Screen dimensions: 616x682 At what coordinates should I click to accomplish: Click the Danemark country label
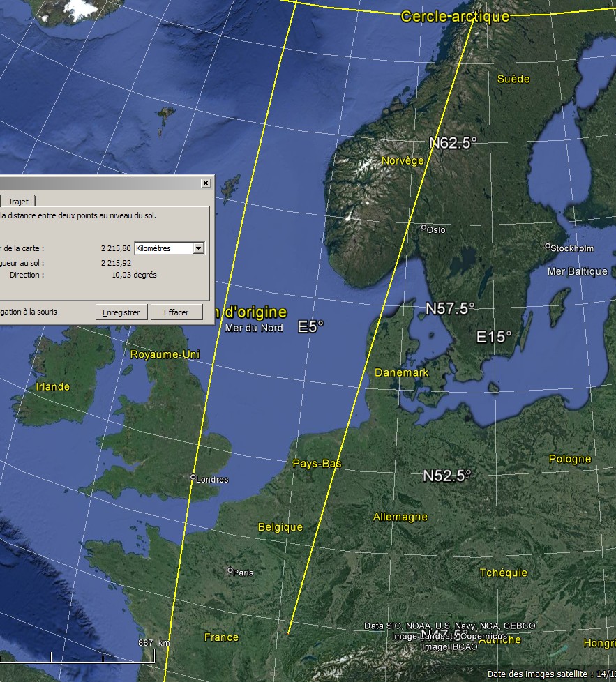point(401,372)
